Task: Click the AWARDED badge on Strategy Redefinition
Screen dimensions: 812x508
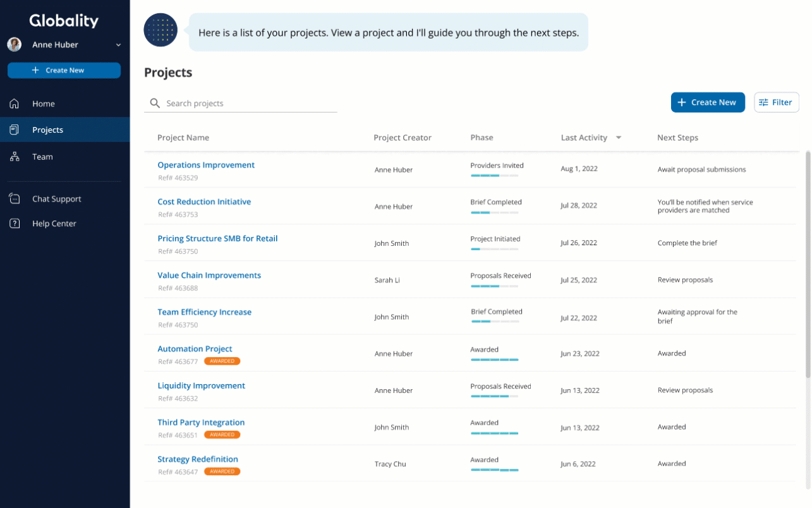Action: coord(222,471)
